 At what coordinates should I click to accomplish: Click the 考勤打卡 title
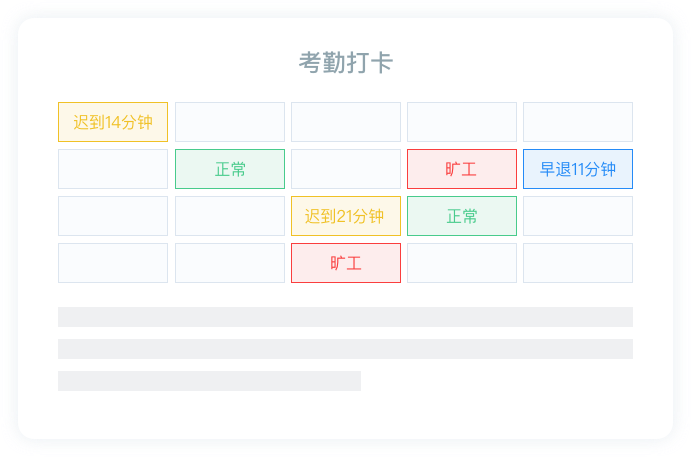point(345,63)
